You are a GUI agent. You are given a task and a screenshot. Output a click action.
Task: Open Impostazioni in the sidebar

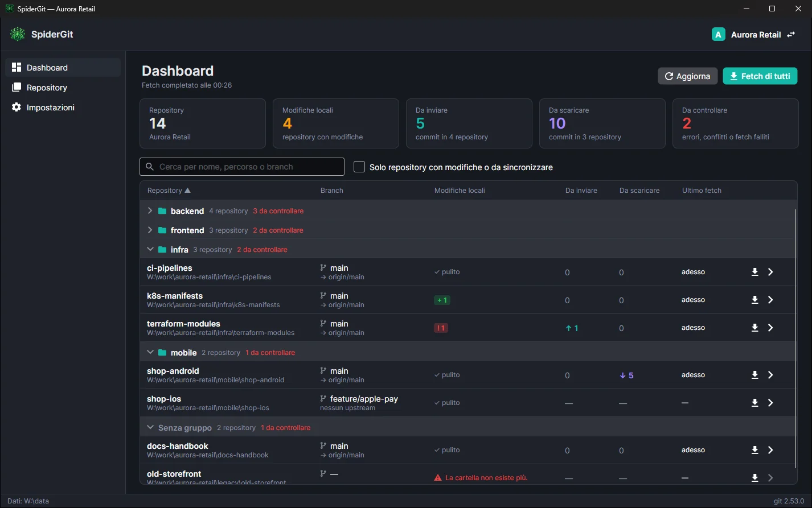63,107
